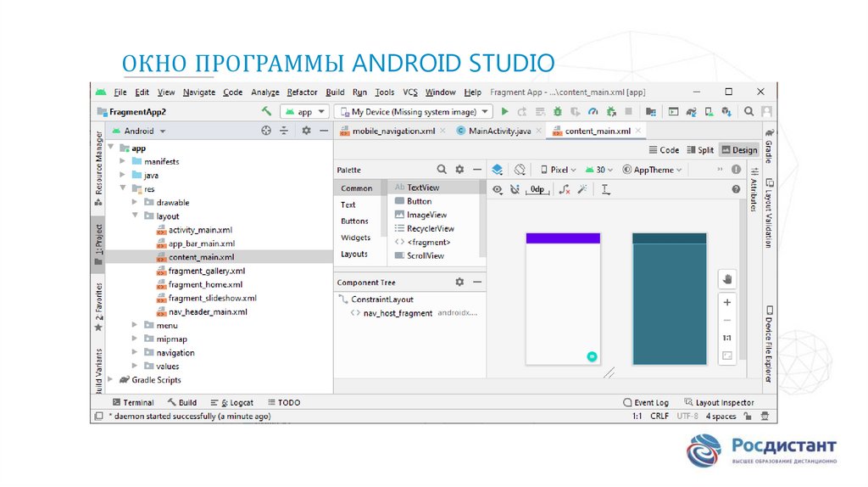Toggle the design view options eye icon
This screenshot has height=487, width=868.
498,190
